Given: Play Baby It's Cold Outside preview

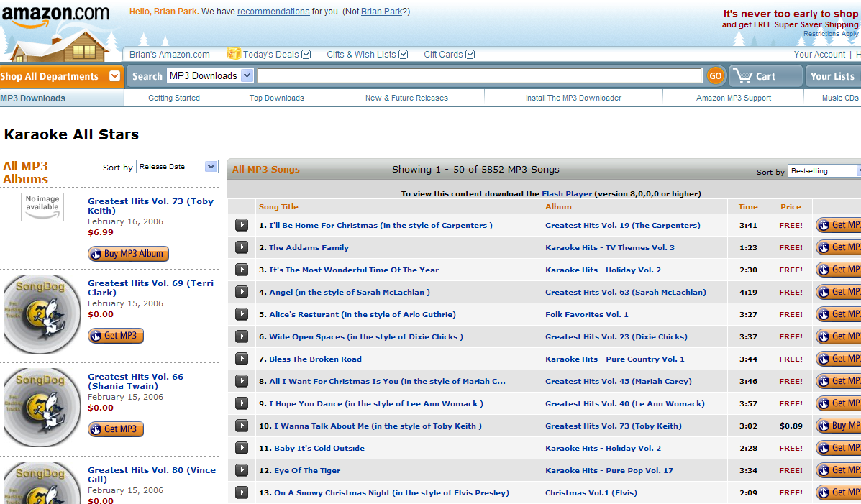Looking at the screenshot, I should click(x=242, y=448).
